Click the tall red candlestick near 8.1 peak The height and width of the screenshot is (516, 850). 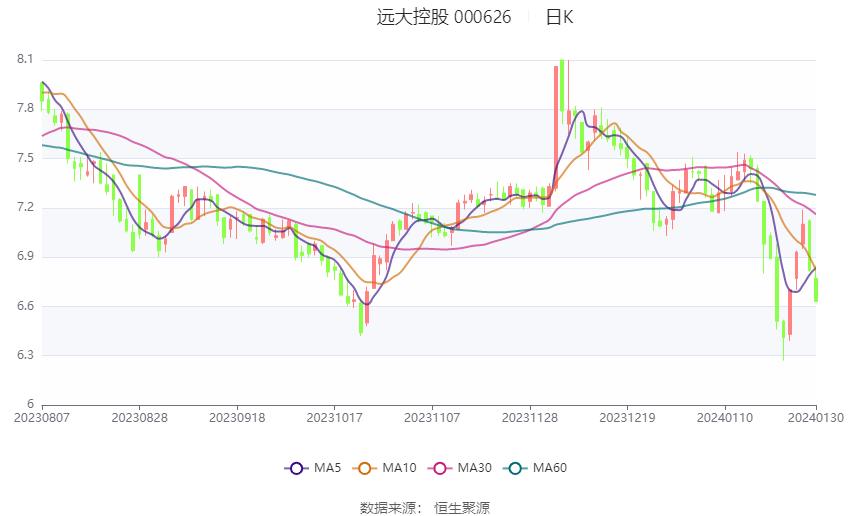point(556,127)
